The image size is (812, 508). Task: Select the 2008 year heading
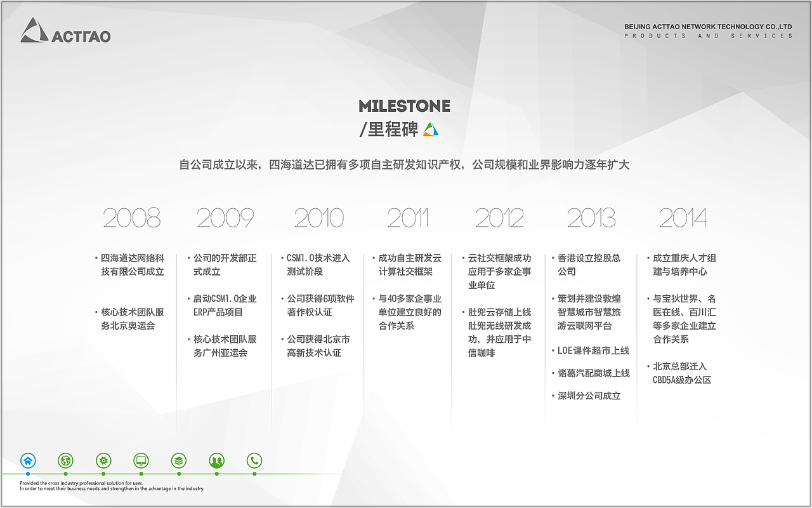(132, 218)
